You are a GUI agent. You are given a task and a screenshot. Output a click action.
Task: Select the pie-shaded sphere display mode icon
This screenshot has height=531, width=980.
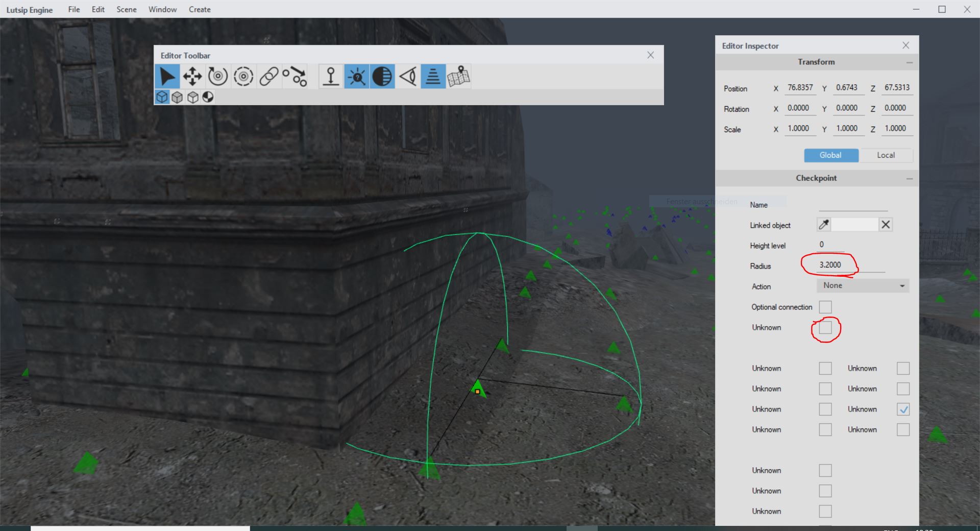[x=208, y=97]
